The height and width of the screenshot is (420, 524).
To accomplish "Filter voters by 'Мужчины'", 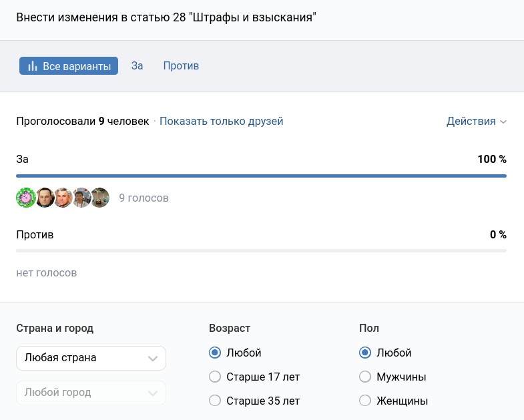I will [x=365, y=377].
